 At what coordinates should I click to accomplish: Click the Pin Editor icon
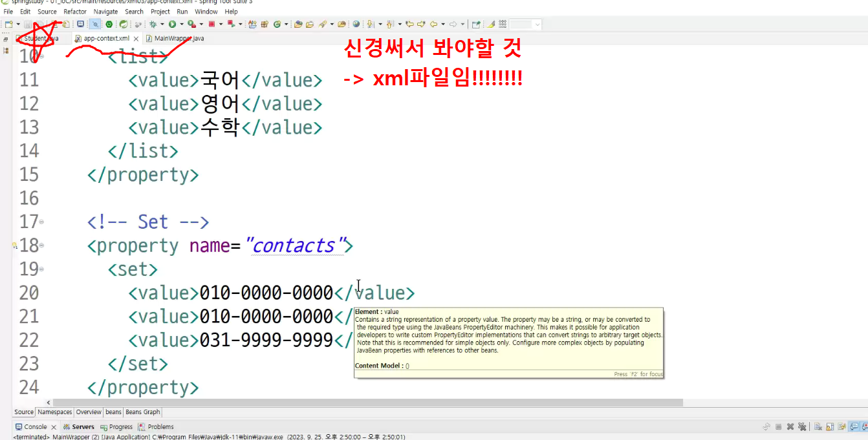tap(475, 25)
